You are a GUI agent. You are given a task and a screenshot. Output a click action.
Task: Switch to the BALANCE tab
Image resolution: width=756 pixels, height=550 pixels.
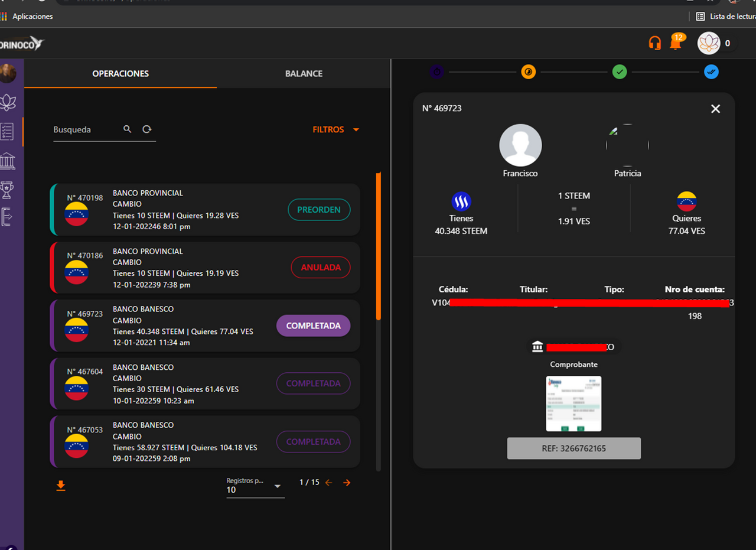[304, 73]
